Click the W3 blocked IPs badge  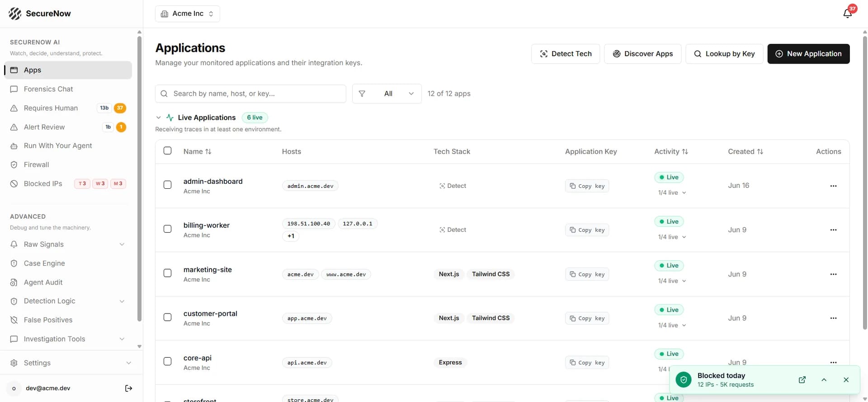(x=100, y=183)
